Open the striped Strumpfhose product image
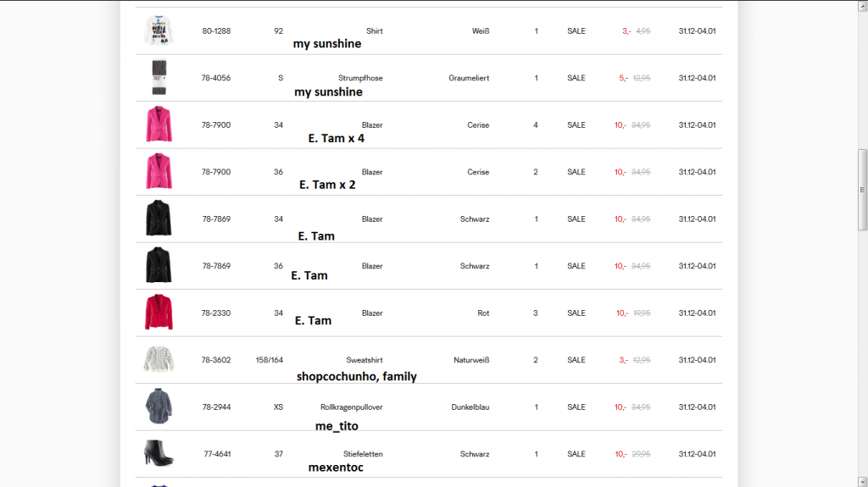Screen dimensions: 868x487 click(159, 78)
